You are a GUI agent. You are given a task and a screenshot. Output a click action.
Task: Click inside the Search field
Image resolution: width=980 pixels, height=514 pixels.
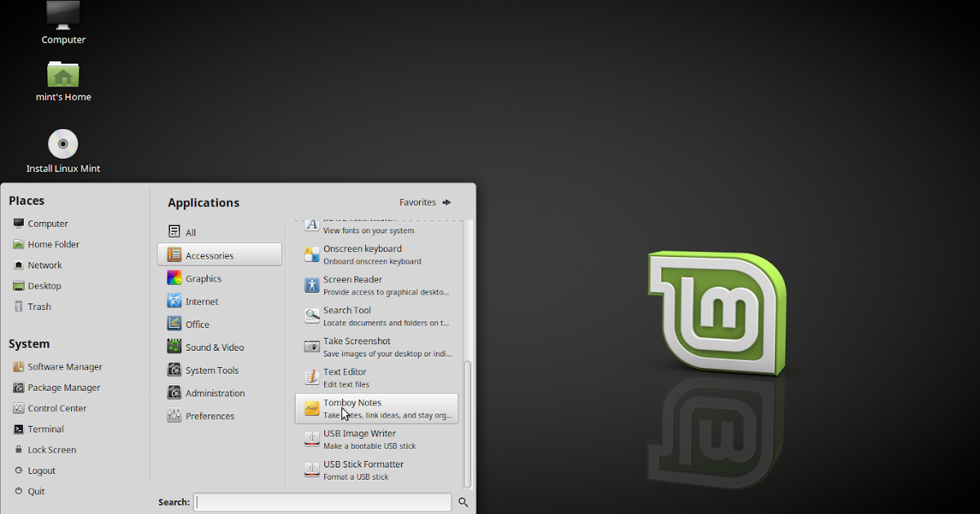[x=322, y=502]
